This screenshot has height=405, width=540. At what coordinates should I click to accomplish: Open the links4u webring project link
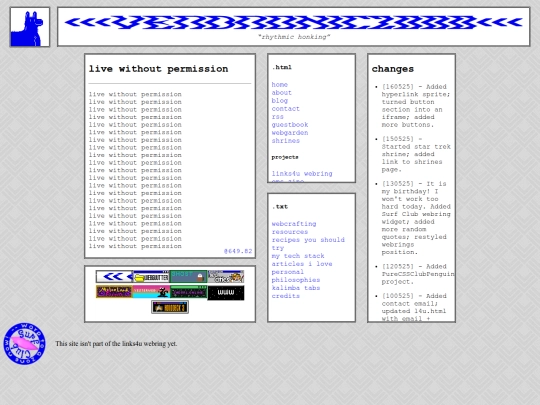click(302, 174)
